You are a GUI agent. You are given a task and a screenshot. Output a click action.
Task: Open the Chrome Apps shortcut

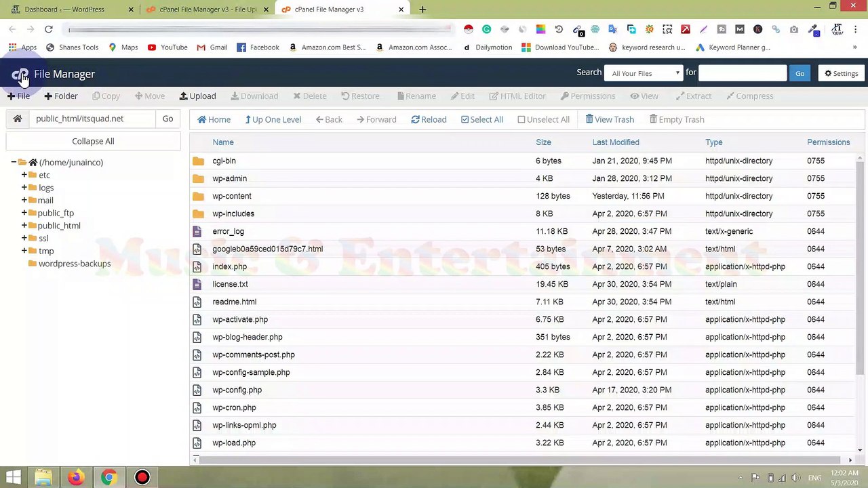(x=22, y=47)
